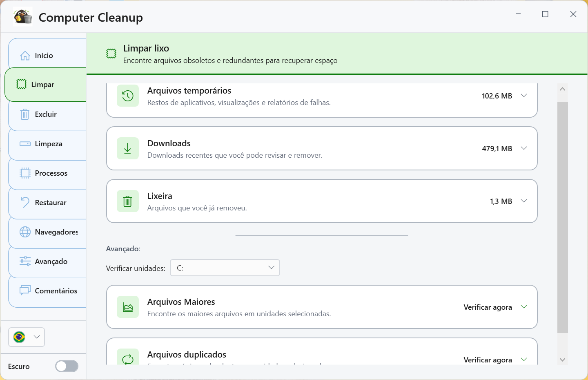The image size is (588, 380).
Task: Click Verificar agora for Arquivos duplicados
Action: [x=488, y=360]
